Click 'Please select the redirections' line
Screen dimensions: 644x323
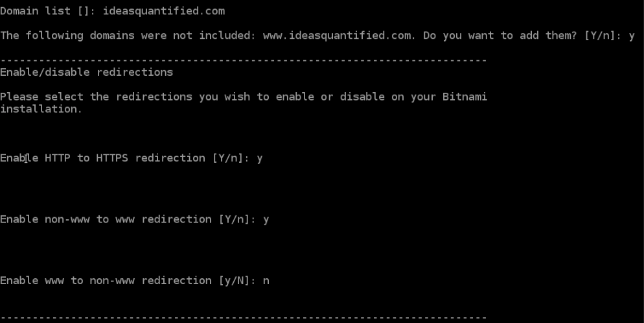(244, 97)
